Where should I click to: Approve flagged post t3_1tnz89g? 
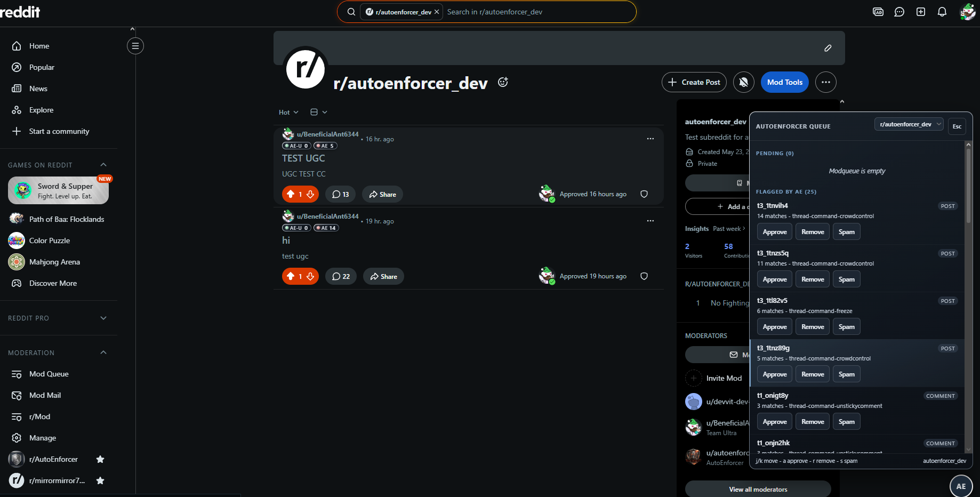coord(775,374)
